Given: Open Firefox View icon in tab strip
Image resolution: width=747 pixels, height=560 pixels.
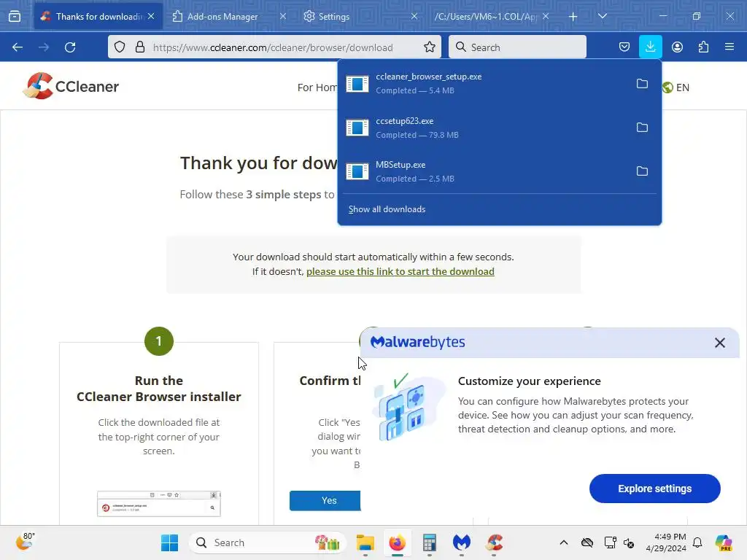Looking at the screenshot, I should [x=15, y=16].
